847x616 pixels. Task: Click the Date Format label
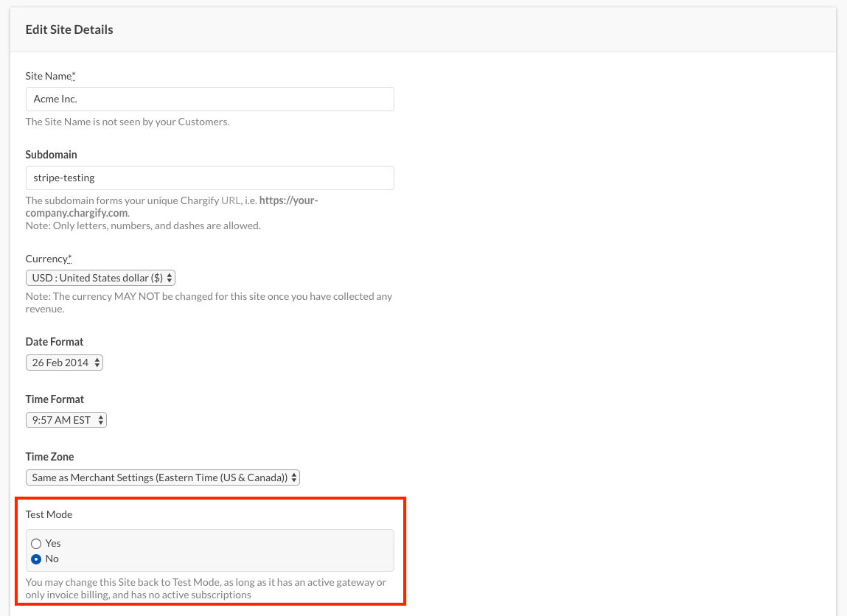tap(55, 342)
